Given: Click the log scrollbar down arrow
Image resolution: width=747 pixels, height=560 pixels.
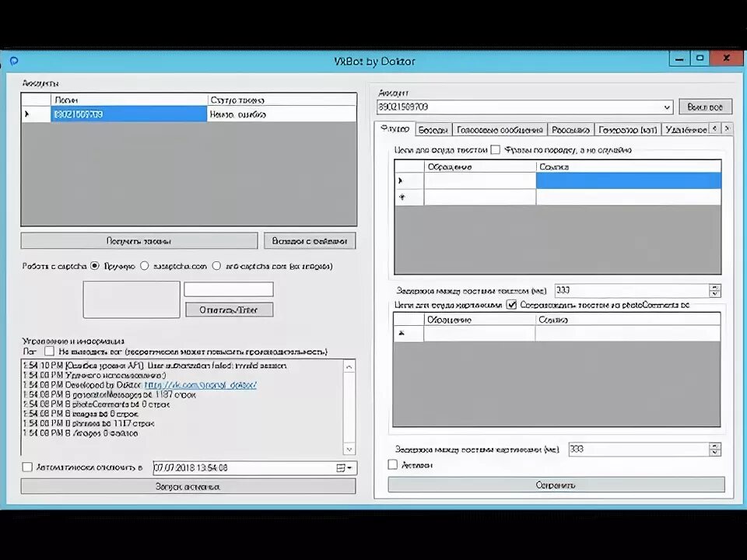Looking at the screenshot, I should (x=349, y=449).
